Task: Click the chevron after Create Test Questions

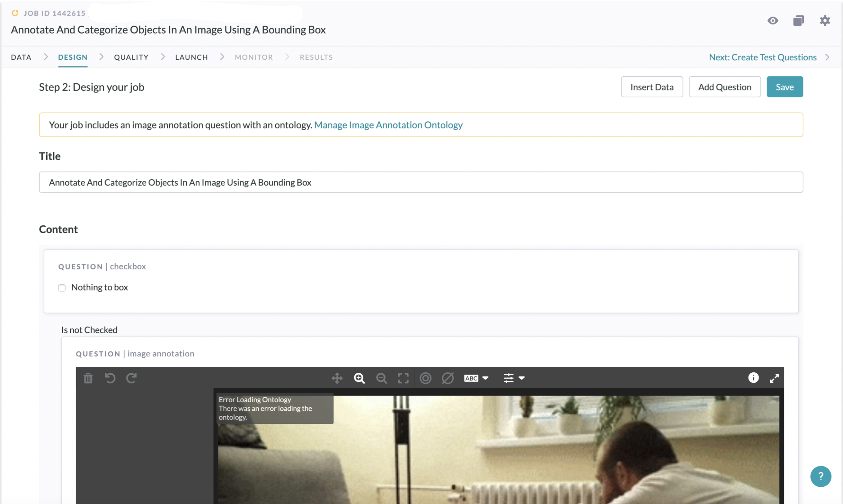Action: 827,57
